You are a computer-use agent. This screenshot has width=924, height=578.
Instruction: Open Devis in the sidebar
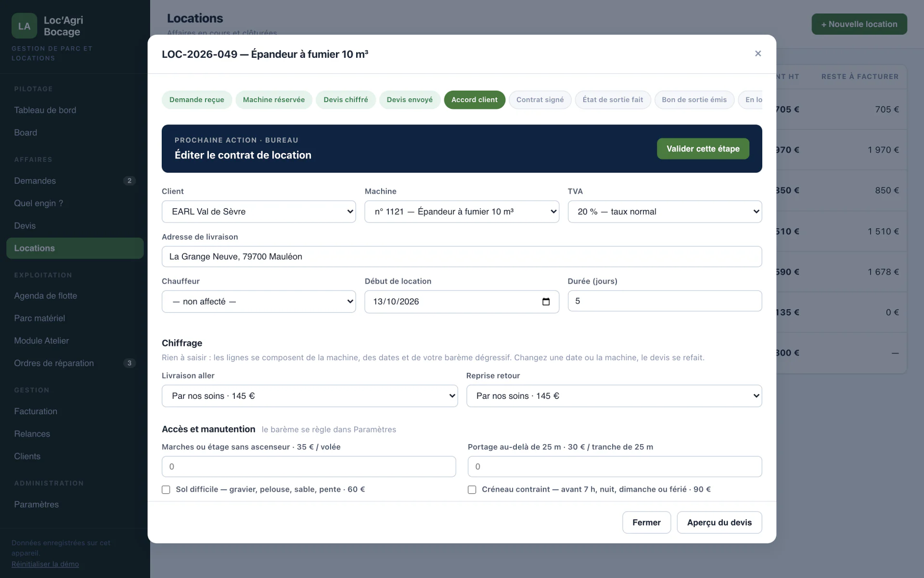[x=75, y=226]
